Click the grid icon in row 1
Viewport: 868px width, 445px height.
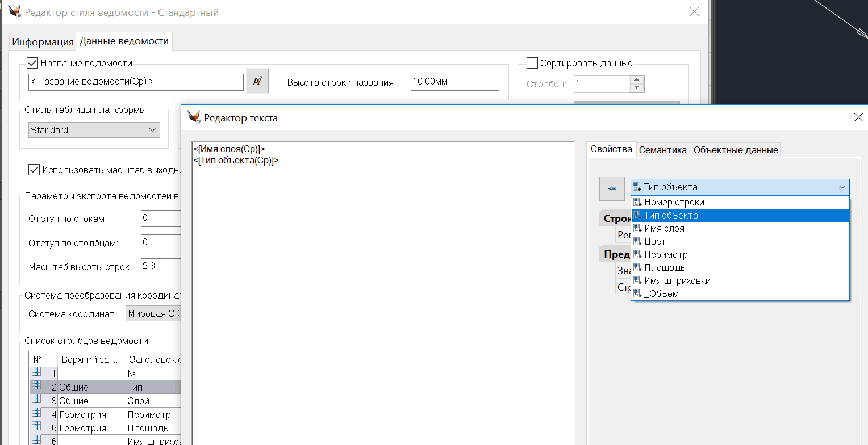click(x=36, y=372)
